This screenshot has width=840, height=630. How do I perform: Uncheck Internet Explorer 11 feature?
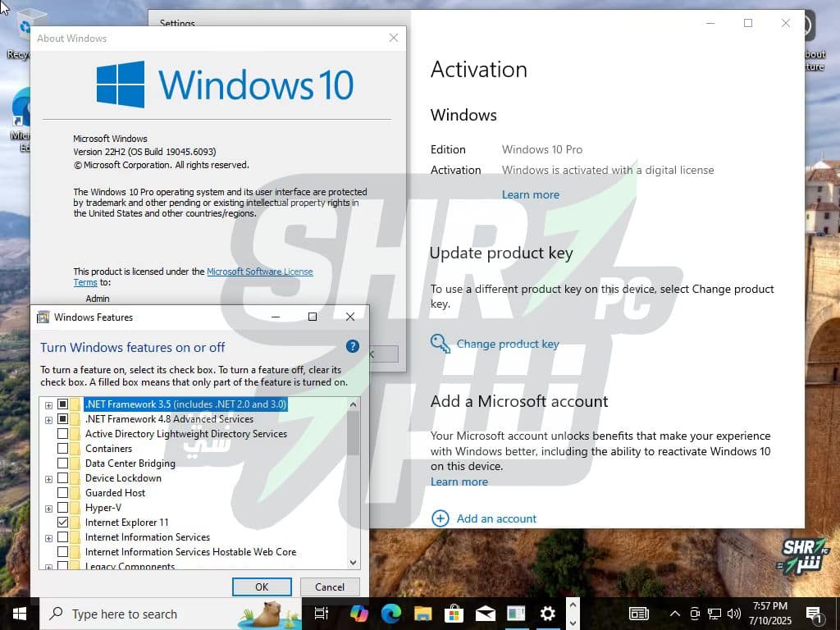(x=62, y=522)
